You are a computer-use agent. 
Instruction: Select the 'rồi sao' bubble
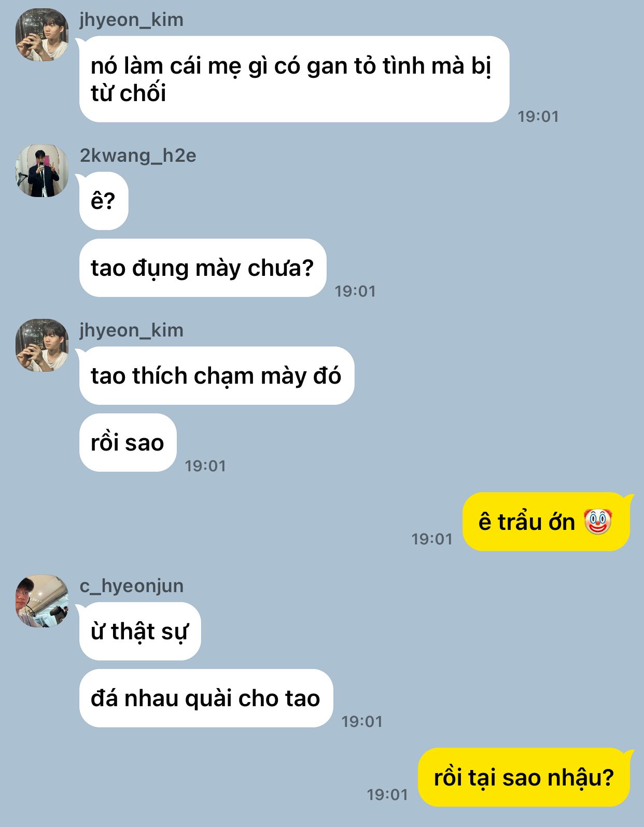(128, 443)
